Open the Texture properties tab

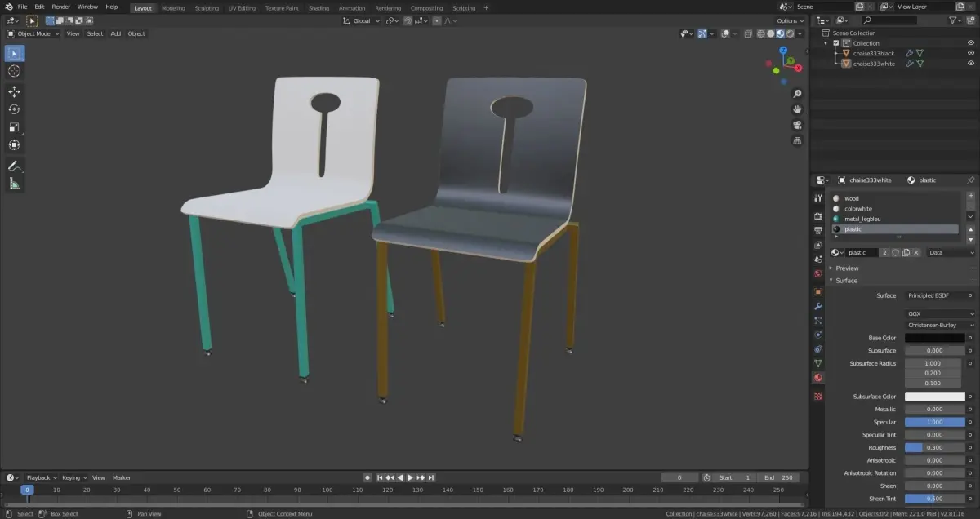[817, 396]
